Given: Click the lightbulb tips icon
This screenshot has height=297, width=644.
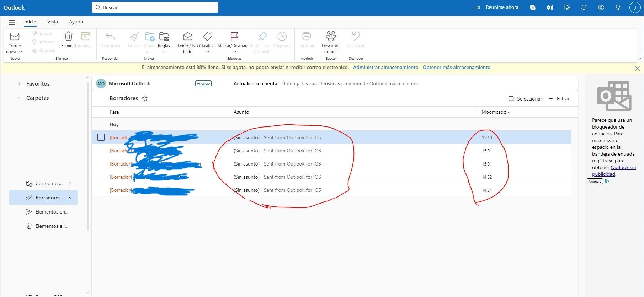Looking at the screenshot, I should tap(618, 7).
